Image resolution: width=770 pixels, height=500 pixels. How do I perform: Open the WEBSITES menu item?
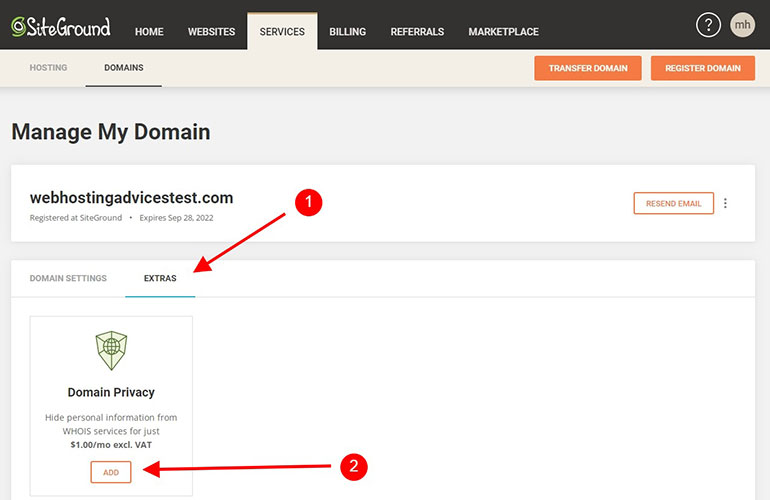tap(211, 32)
